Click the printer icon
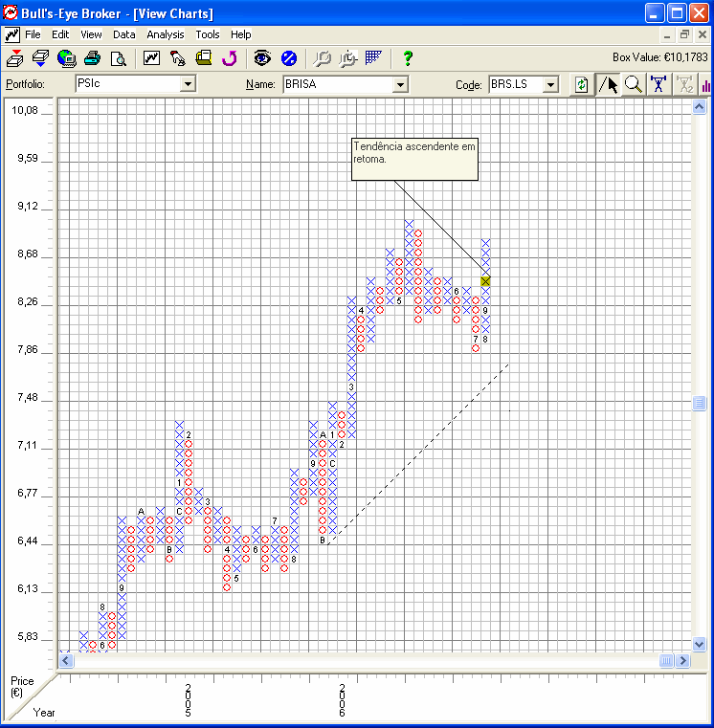 tap(93, 58)
